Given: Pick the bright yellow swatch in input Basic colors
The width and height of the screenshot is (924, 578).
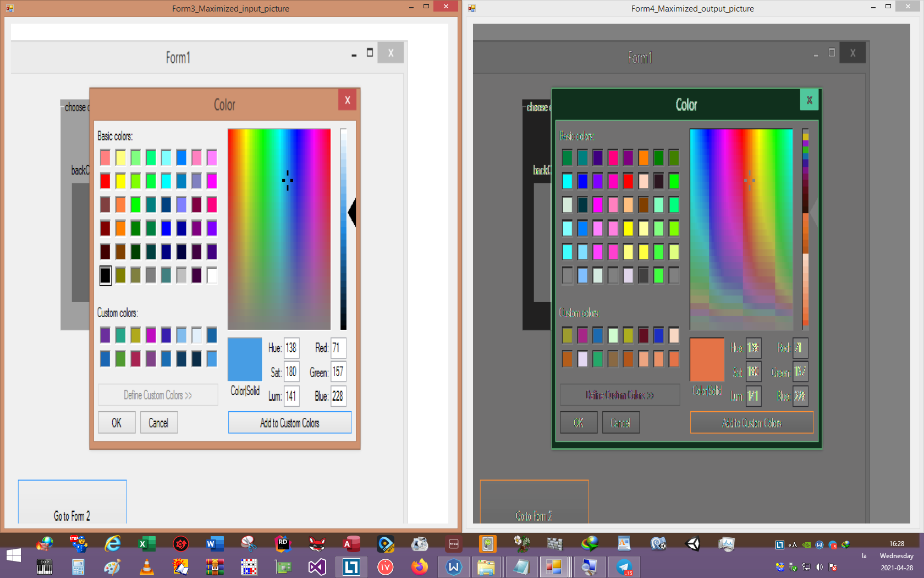Looking at the screenshot, I should coord(120,181).
